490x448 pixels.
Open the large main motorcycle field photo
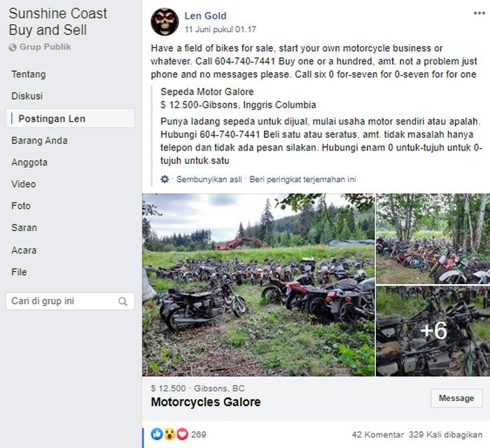tap(258, 284)
